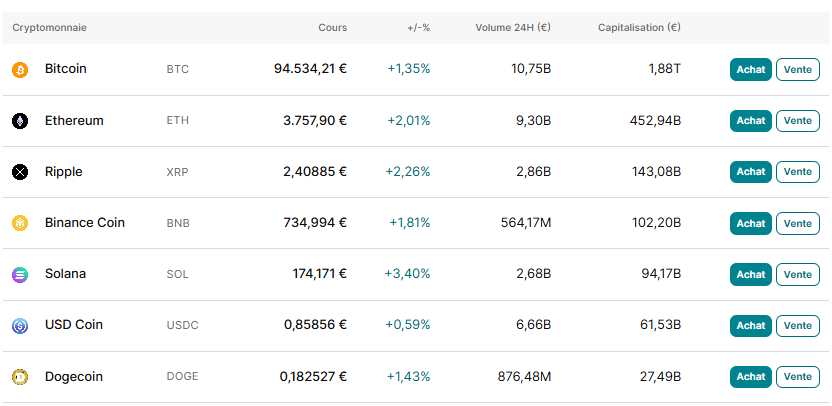Select the price 0,85856 €
The width and height of the screenshot is (832, 406).
point(316,325)
